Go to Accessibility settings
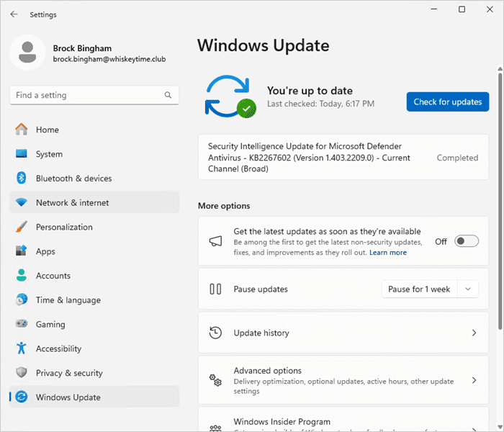Screen dimensions: 504x432 click(94, 348)
